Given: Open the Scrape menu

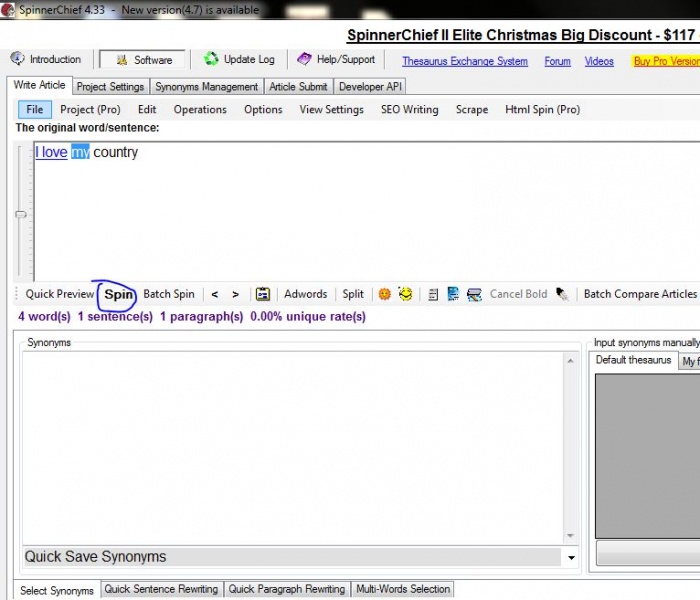Looking at the screenshot, I should [471, 109].
